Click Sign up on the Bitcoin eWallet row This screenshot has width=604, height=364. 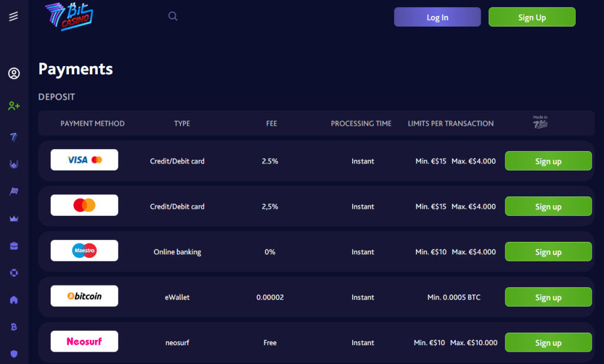(x=548, y=297)
